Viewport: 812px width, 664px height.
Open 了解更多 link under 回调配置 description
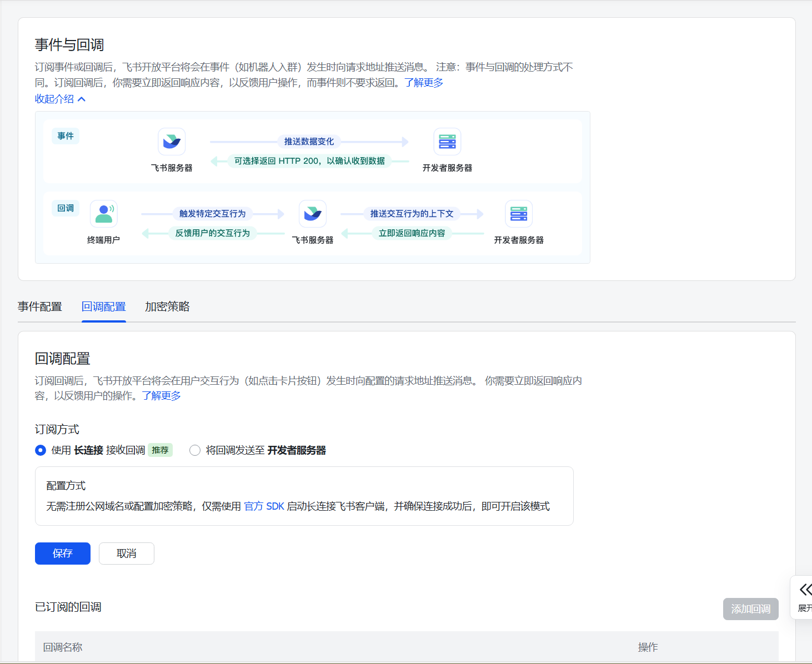point(161,396)
